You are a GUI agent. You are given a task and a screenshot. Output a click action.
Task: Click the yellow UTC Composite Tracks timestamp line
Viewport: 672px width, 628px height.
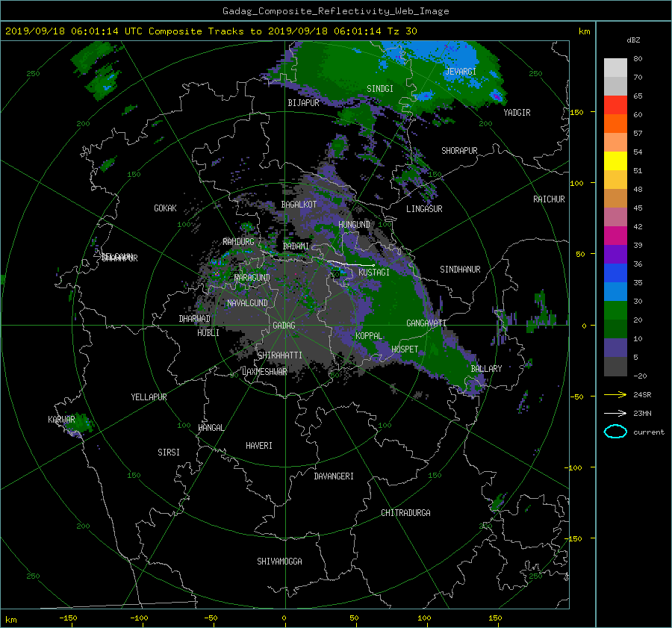[211, 31]
